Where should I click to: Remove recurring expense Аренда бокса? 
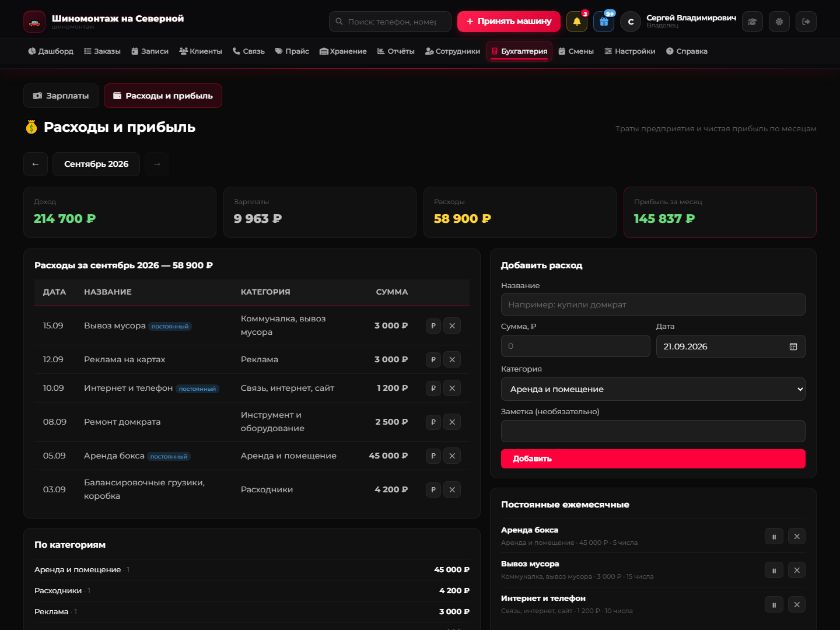coord(797,536)
